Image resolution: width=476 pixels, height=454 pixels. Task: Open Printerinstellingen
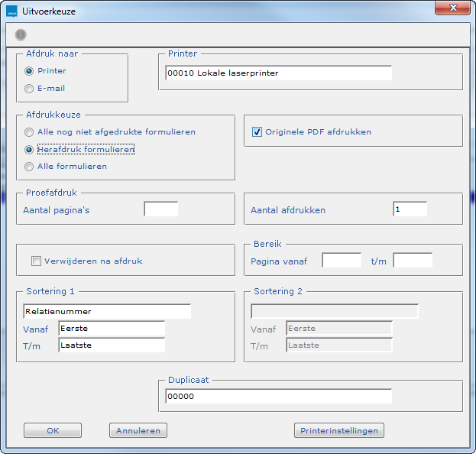click(338, 430)
